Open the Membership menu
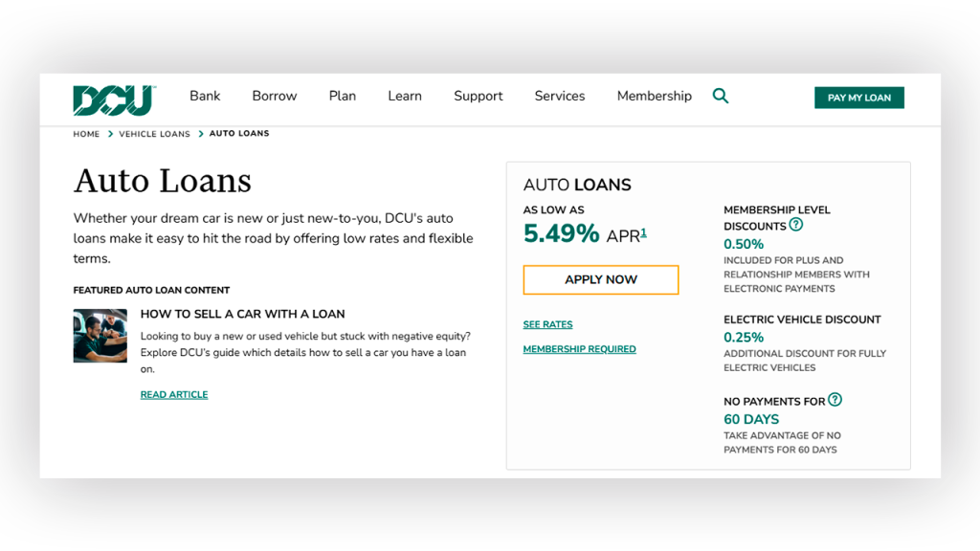 click(x=655, y=96)
